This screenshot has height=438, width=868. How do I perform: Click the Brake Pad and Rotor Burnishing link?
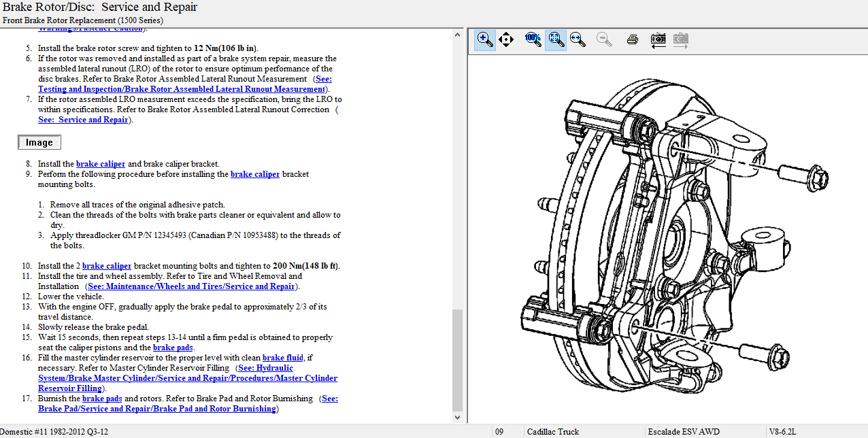coord(157,409)
